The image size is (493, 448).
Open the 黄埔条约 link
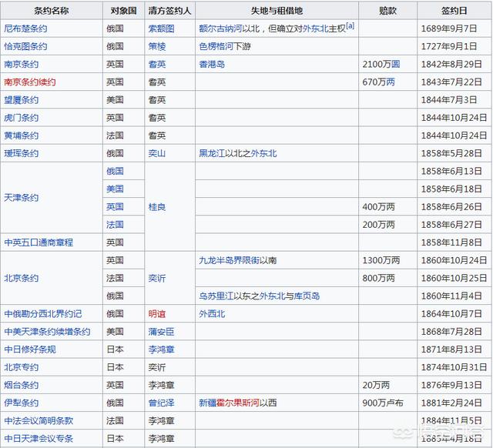coord(22,135)
